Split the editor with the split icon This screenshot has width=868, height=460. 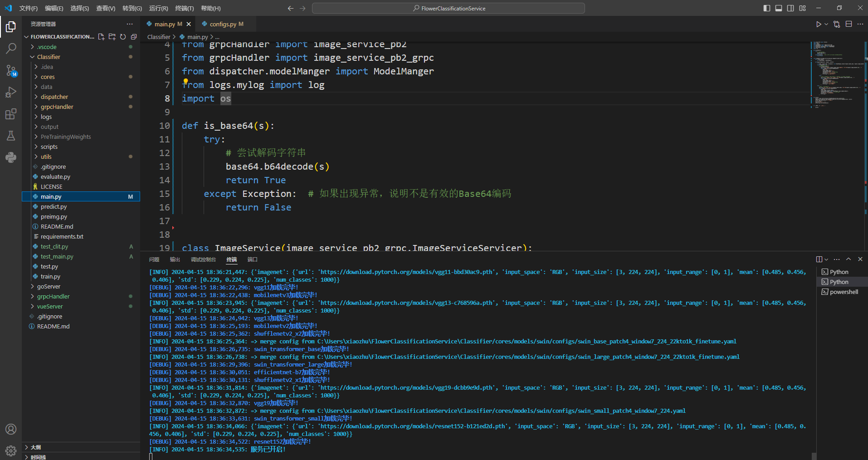tap(849, 24)
